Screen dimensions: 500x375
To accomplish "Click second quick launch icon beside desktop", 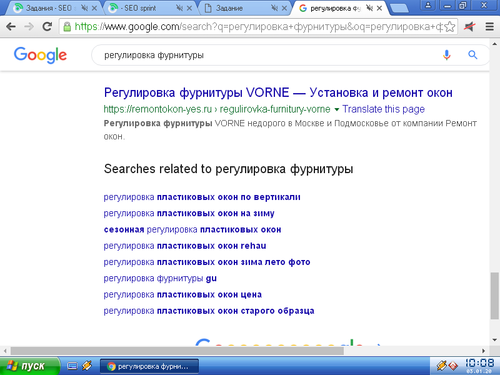I will coord(87,366).
